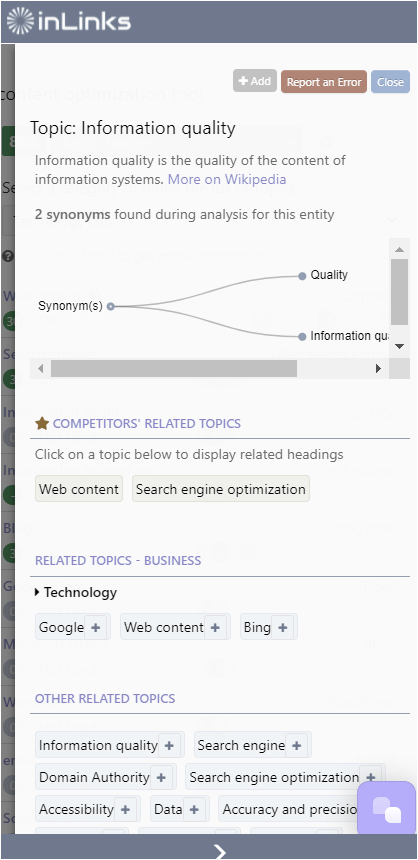The width and height of the screenshot is (418, 860).
Task: Click the horizontal scrollbar right arrow
Action: 378,369
